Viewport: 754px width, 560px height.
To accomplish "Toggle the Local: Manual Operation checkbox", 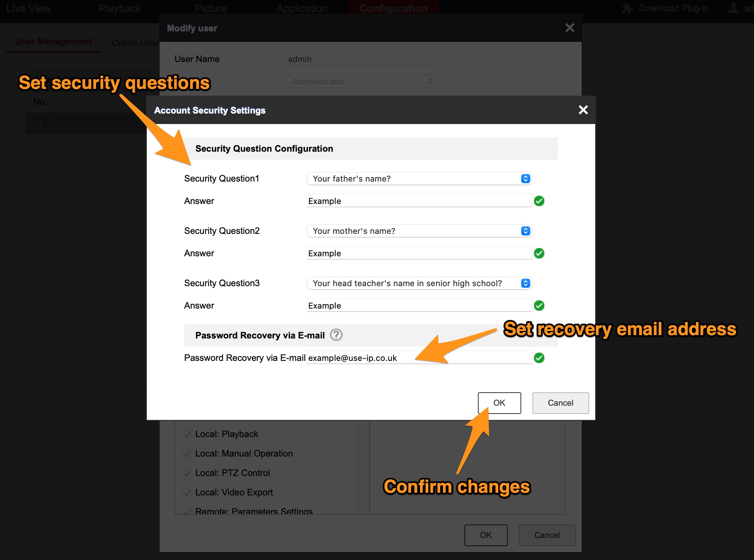I will pyautogui.click(x=187, y=454).
